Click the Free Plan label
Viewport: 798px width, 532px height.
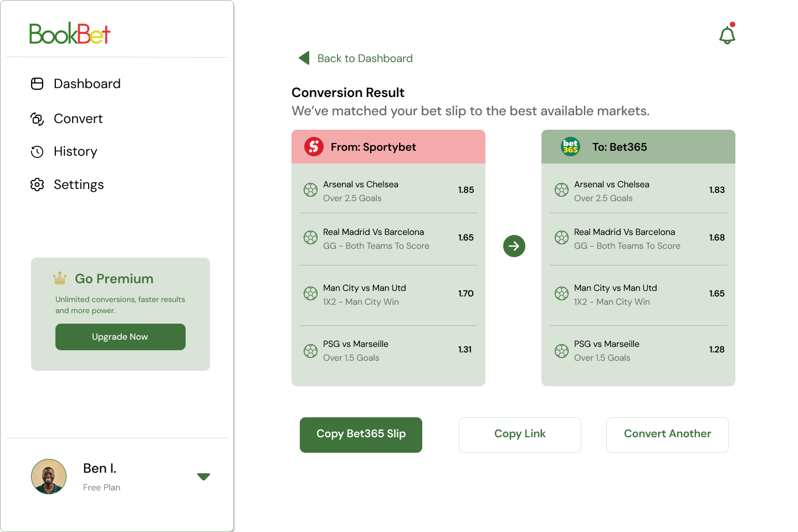pyautogui.click(x=101, y=488)
